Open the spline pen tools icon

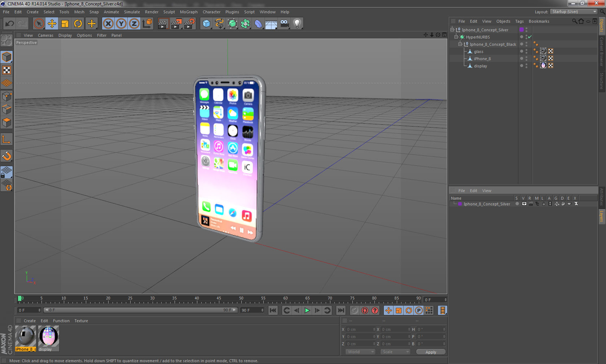click(219, 24)
